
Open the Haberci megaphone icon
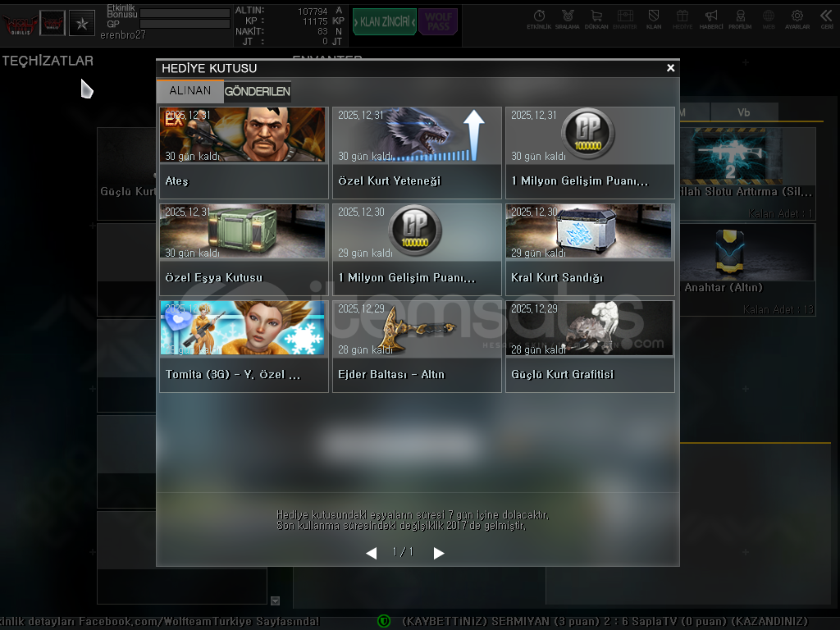point(711,20)
